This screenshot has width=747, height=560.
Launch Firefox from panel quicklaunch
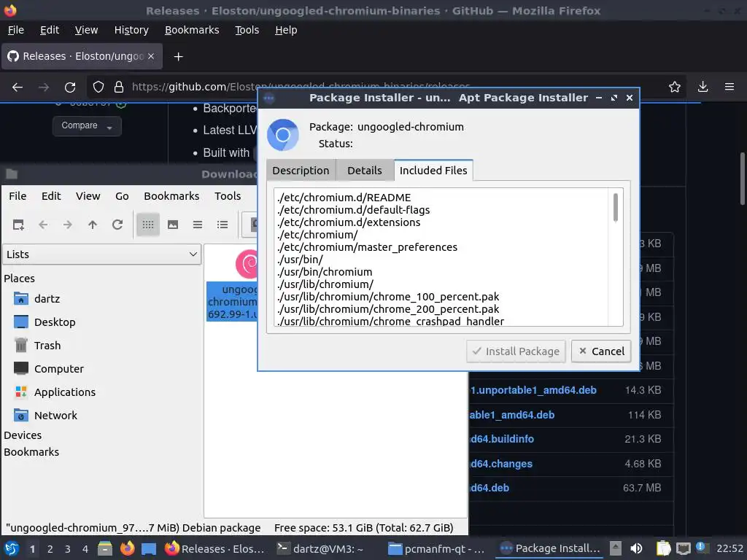coord(127,548)
